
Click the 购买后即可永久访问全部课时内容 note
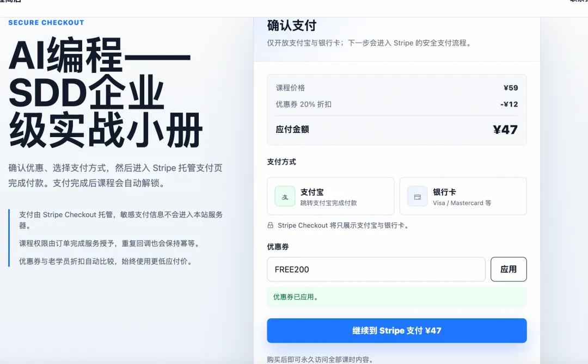[321, 360]
